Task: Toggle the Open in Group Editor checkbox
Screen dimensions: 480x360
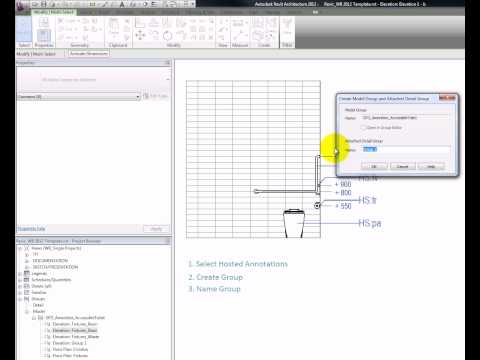Action: pyautogui.click(x=363, y=127)
